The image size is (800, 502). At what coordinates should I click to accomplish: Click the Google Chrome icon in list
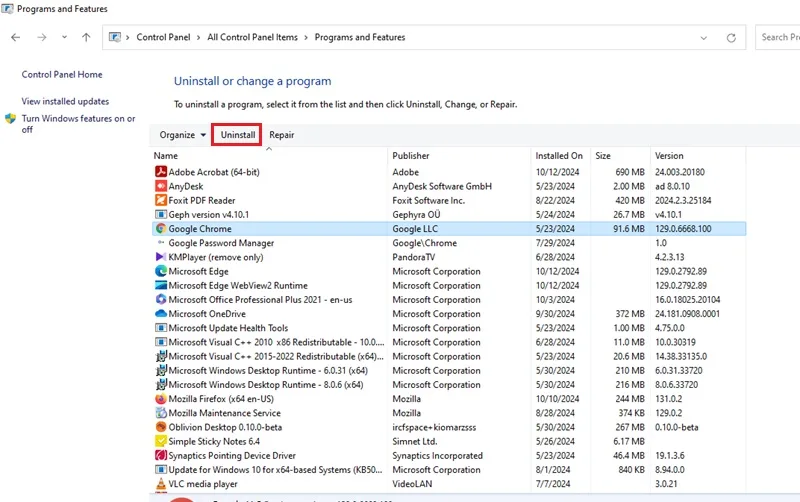pyautogui.click(x=161, y=229)
